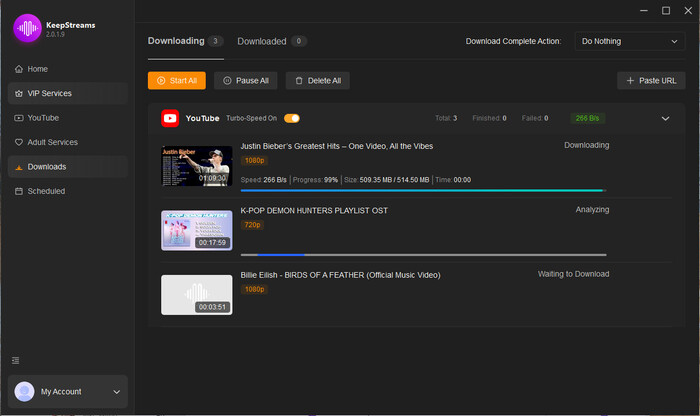Click K-POP DEMON HUNTERS PLAYLIST OST title
Viewport: 700px width, 416px height.
coord(314,211)
